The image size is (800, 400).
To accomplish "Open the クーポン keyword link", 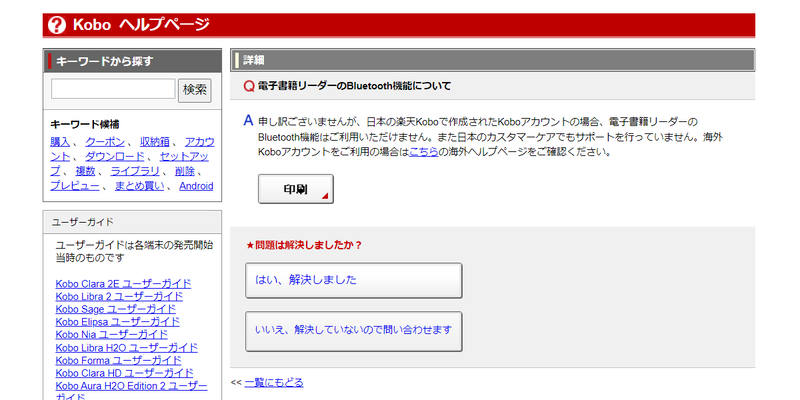I will (x=105, y=142).
